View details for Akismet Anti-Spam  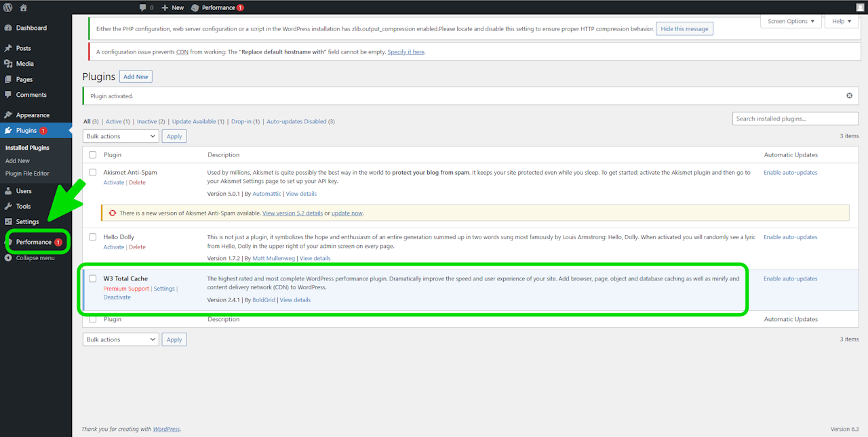pos(301,194)
